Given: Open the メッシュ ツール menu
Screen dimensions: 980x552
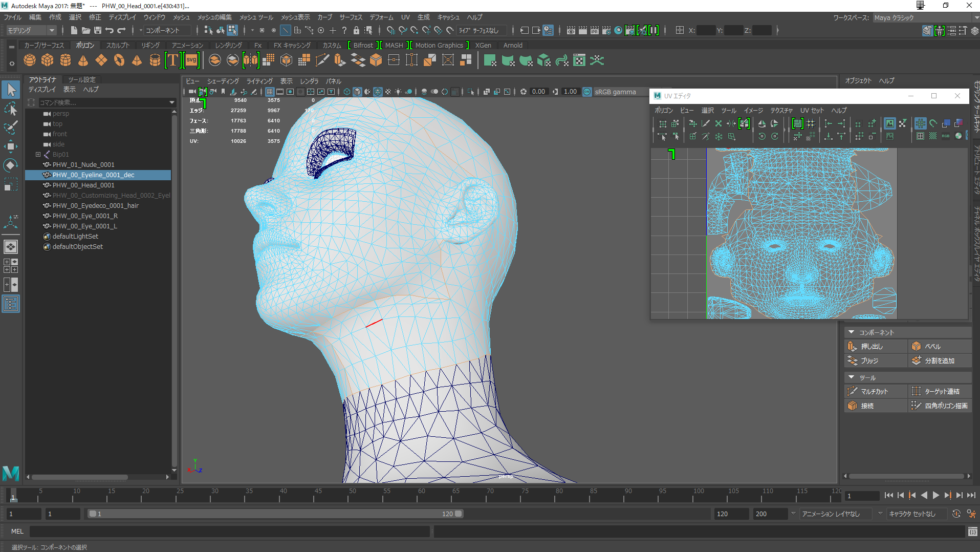Looking at the screenshot, I should tap(256, 17).
